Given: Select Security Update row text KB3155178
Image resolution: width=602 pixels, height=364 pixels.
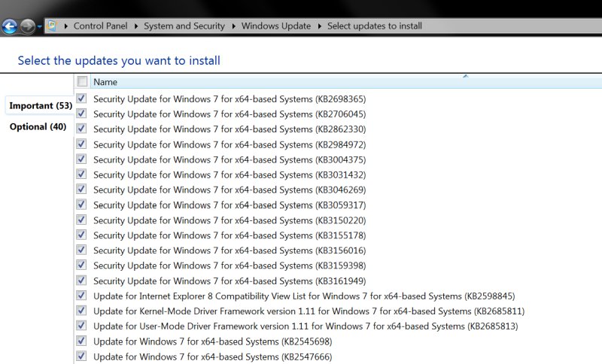Looking at the screenshot, I should click(230, 235).
